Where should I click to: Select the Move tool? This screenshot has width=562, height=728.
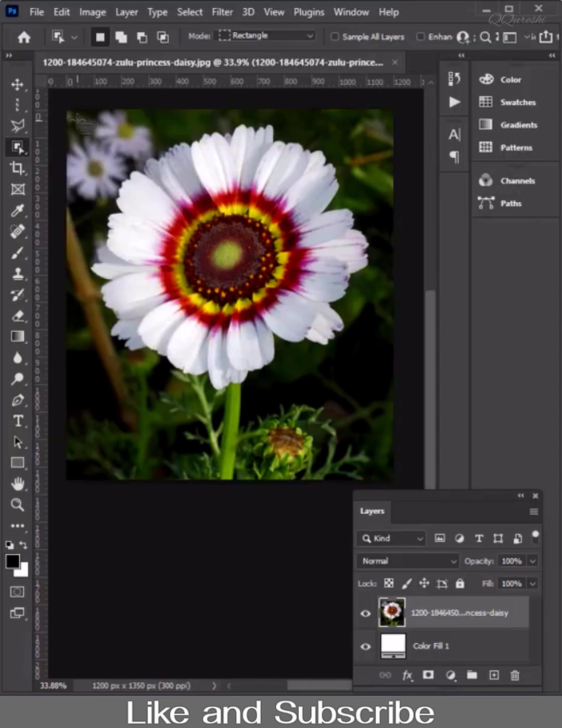(x=18, y=84)
